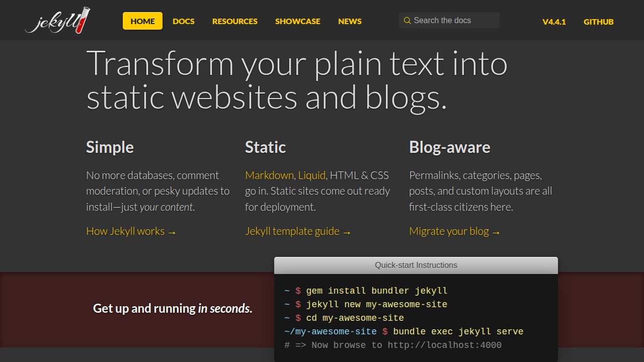Click the 'bundle exec jekyll serve' command
644x362 pixels.
pyautogui.click(x=458, y=331)
